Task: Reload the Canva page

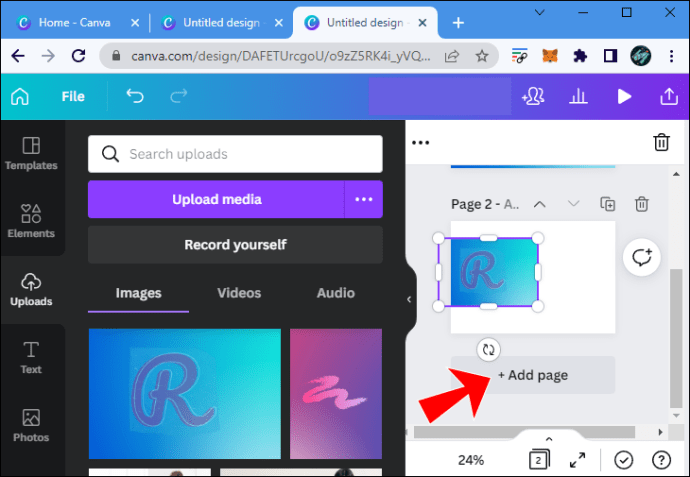Action: 78,56
